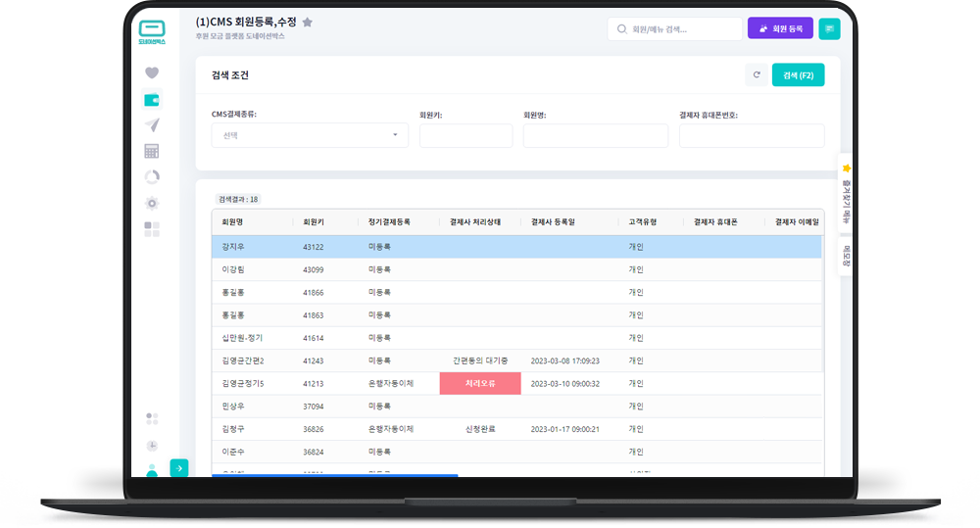Open the wallet menu in the sidebar
980x528 pixels.
click(151, 99)
